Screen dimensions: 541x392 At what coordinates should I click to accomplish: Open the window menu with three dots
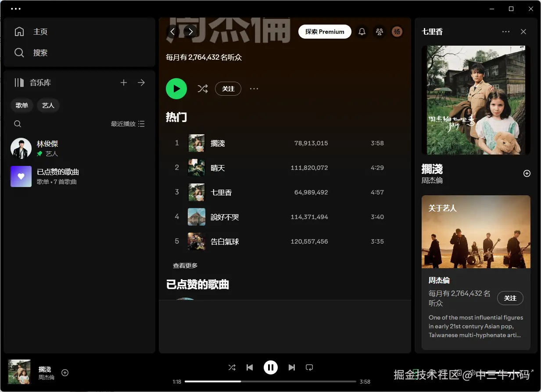click(x=16, y=8)
